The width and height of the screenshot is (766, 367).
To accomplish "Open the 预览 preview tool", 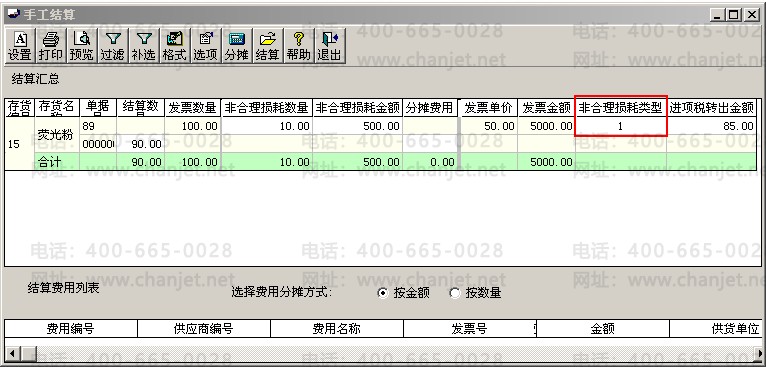I will (81, 46).
